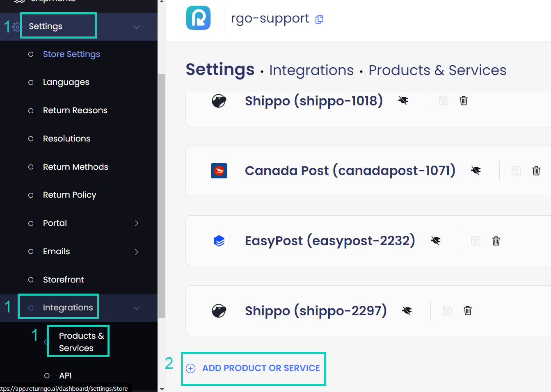Image resolution: width=551 pixels, height=392 pixels.
Task: Collapse the Settings section chevron
Action: 136,26
